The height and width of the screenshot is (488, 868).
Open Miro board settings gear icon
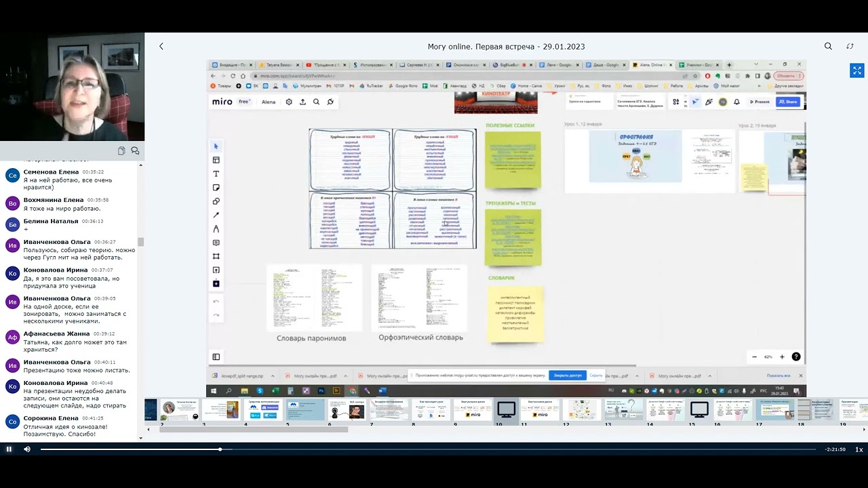click(x=289, y=102)
